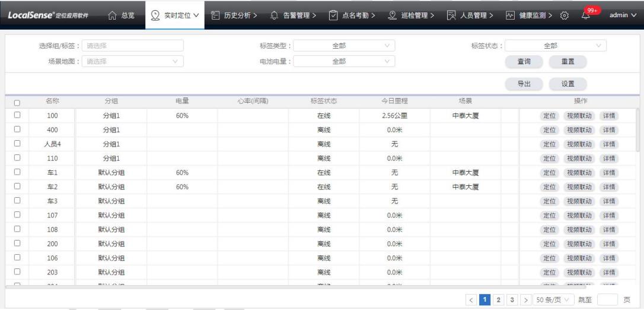Open the 场景地图 dropdown
Screen dimensions: 644x310
pos(133,61)
